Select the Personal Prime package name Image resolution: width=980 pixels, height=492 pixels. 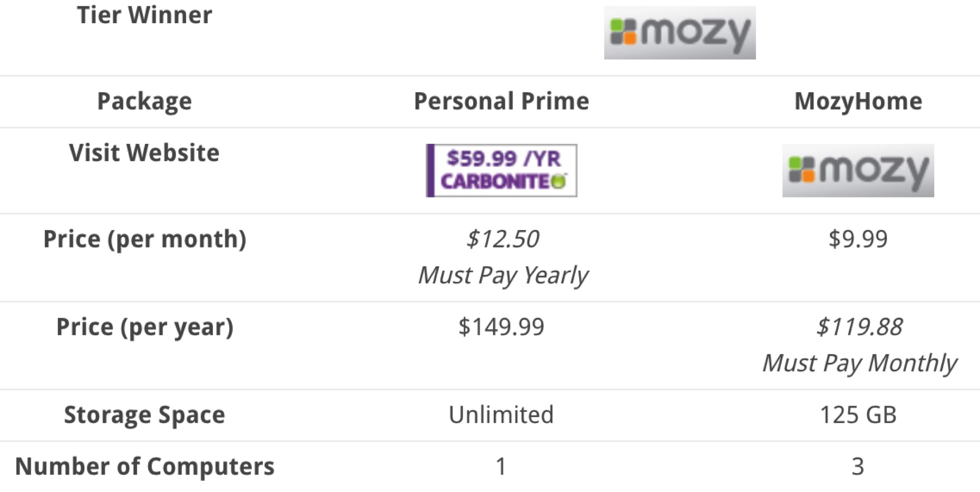(x=502, y=101)
